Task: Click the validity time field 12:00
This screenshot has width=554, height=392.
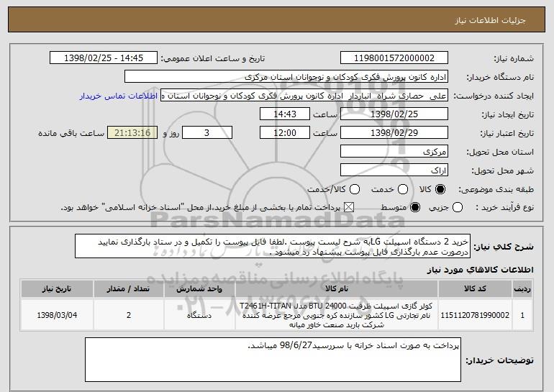Action: point(285,133)
